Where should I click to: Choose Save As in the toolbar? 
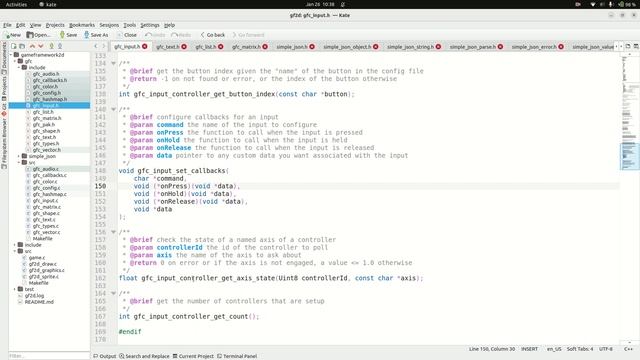96,35
